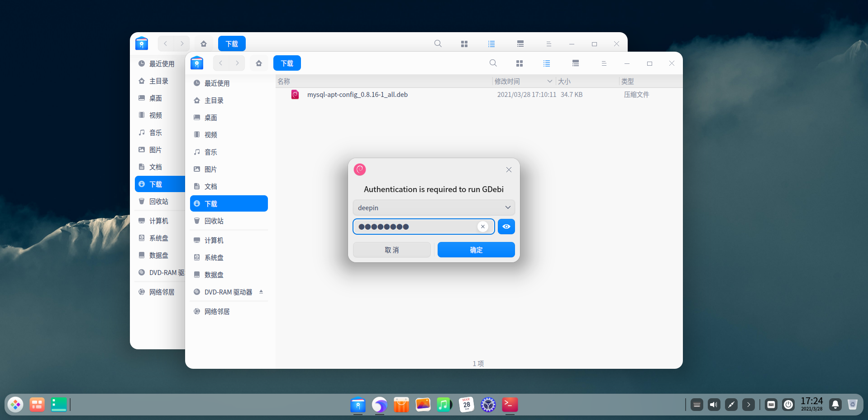Toggle password visibility with the eye button
868x420 pixels.
[x=506, y=227]
